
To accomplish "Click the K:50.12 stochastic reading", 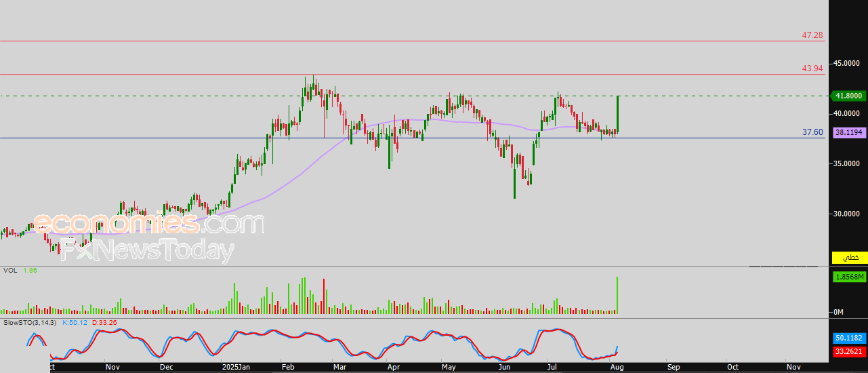I will (x=75, y=322).
